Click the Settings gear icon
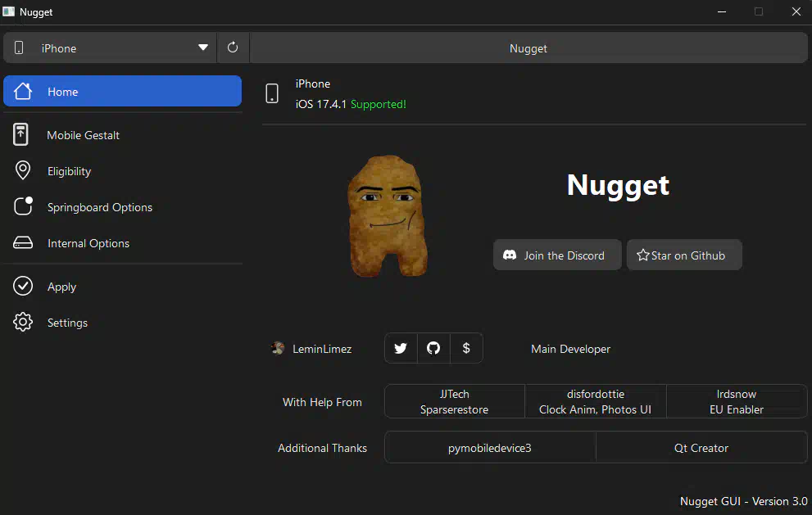This screenshot has height=515, width=812. pos(23,322)
